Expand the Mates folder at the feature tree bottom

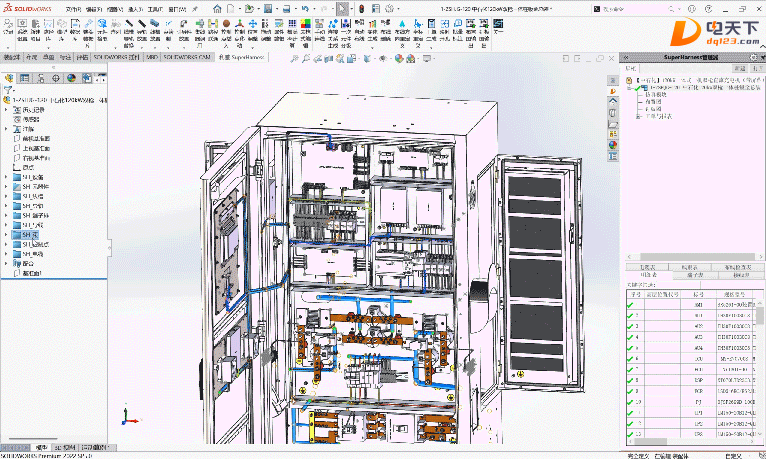[6, 263]
